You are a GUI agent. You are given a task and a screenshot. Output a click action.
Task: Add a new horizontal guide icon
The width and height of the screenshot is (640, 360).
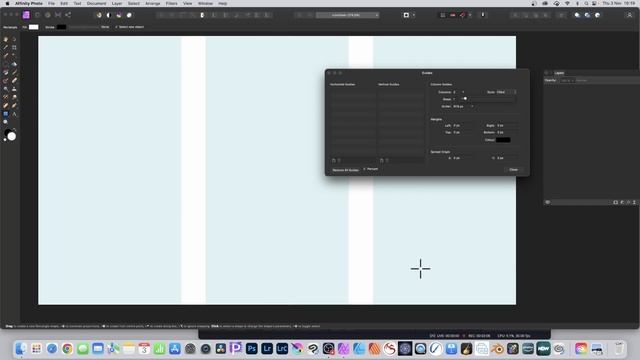click(334, 160)
